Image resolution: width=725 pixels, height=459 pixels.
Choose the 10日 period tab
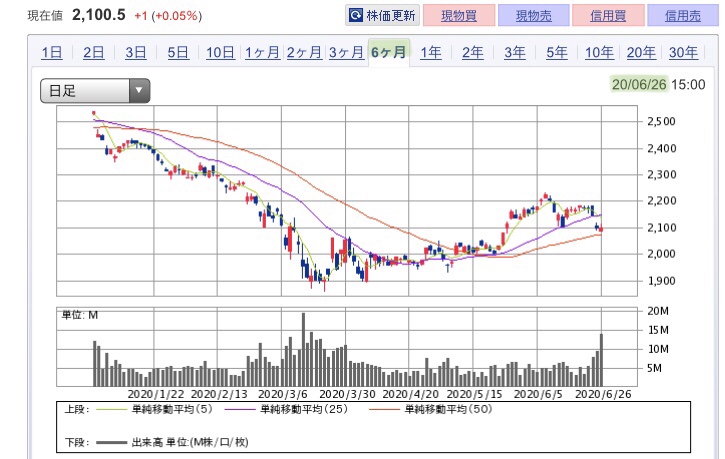(x=220, y=54)
